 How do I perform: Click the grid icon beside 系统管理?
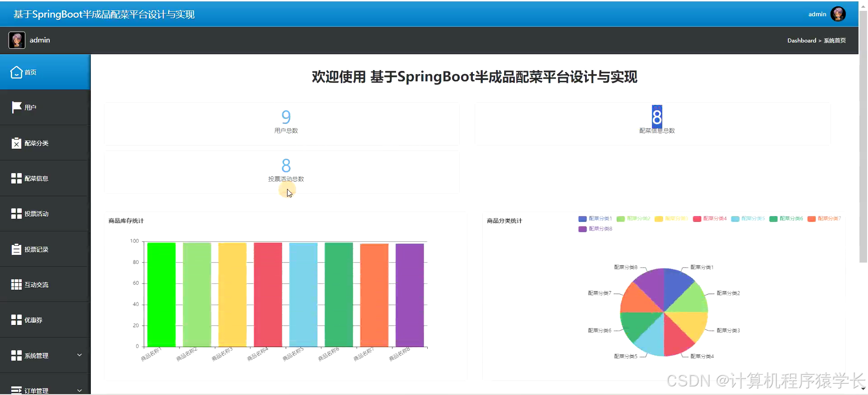coord(16,356)
